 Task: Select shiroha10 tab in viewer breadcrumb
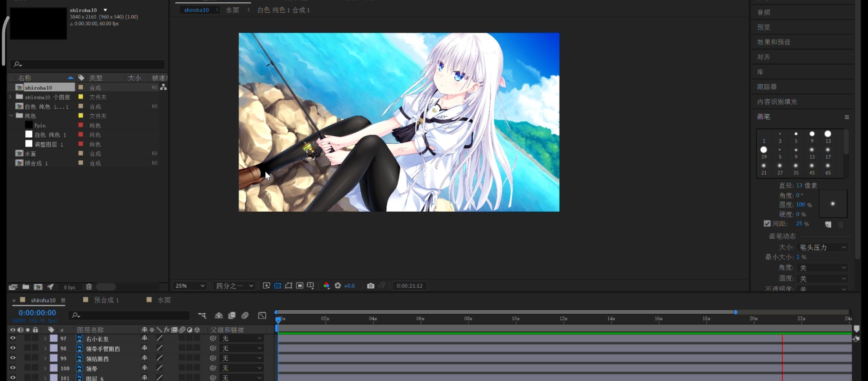pos(196,10)
